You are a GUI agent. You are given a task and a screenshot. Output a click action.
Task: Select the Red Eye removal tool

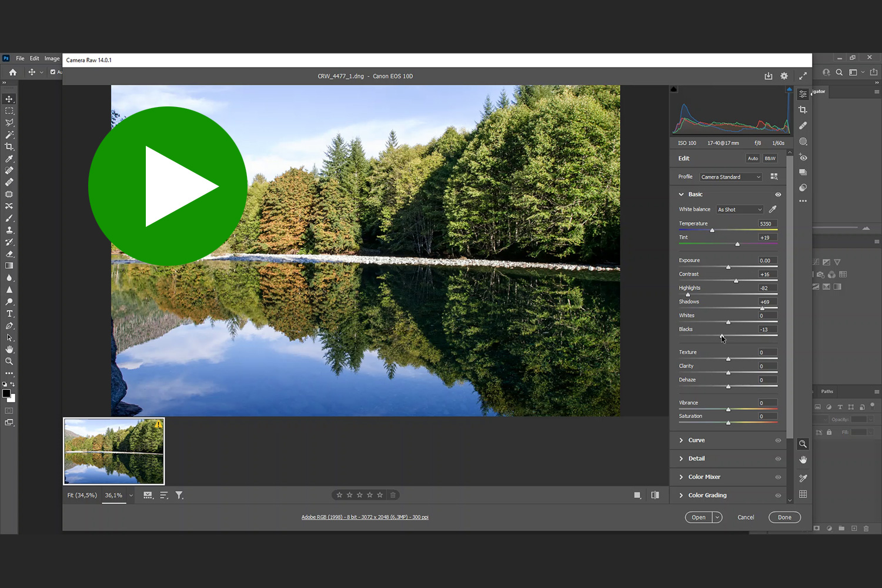[x=803, y=158]
